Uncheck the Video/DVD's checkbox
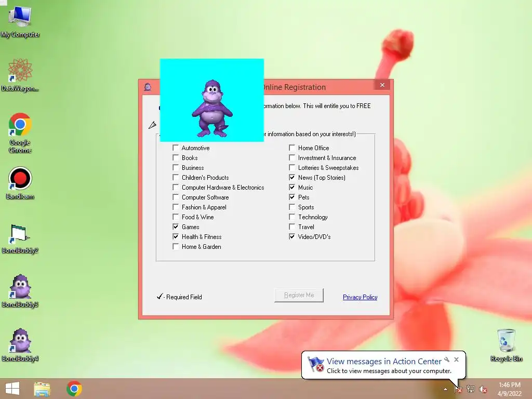 click(292, 236)
